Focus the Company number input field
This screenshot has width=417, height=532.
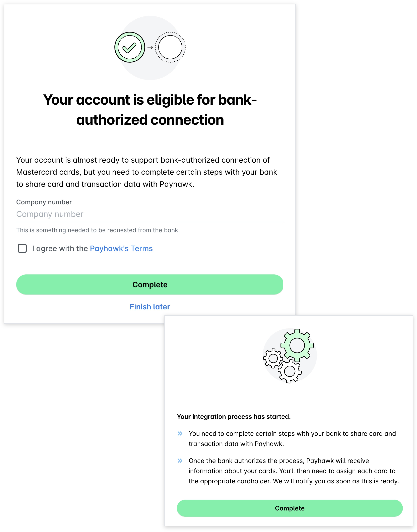(150, 214)
